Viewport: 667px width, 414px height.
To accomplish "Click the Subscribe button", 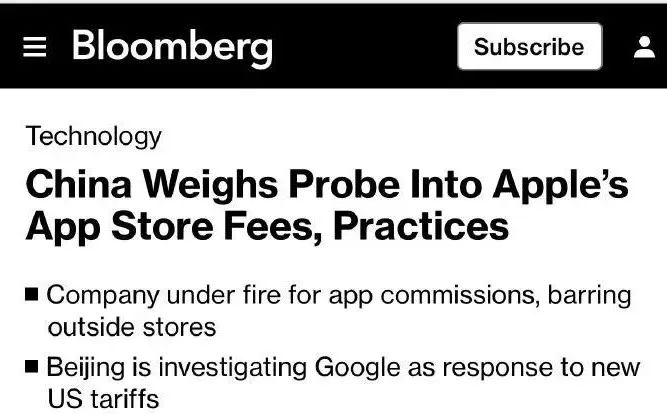I will click(529, 47).
